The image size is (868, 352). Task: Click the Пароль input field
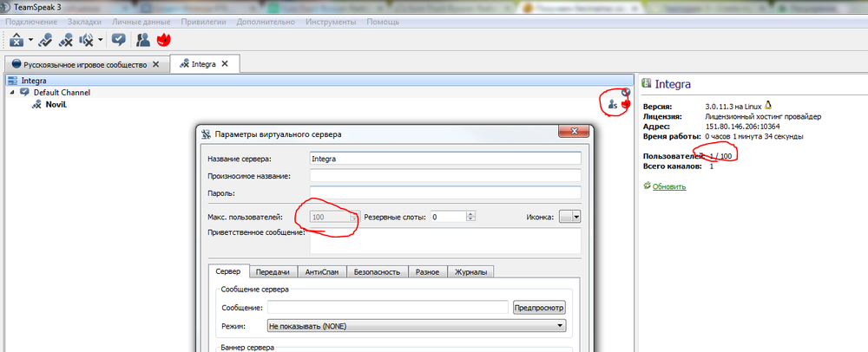(x=445, y=192)
